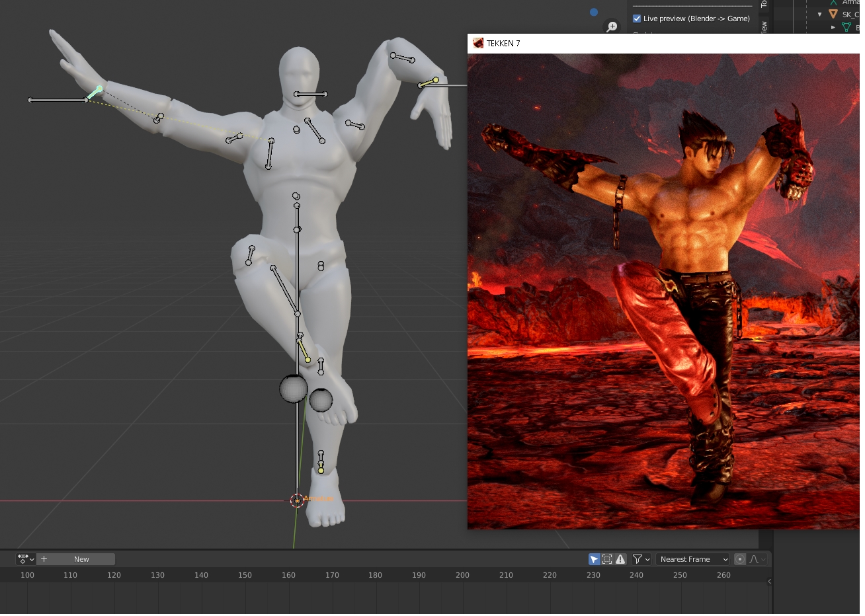Click the TEKKEN 7 window title text

click(x=503, y=44)
